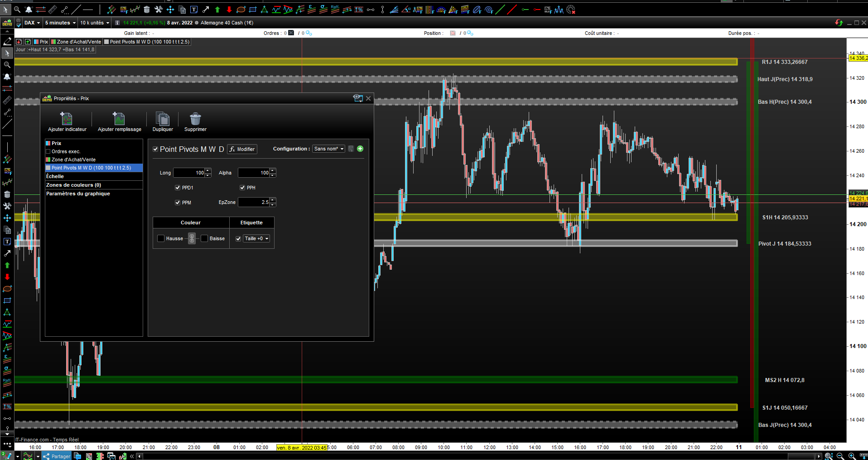Increase the EpZone value with up stepper

click(273, 200)
